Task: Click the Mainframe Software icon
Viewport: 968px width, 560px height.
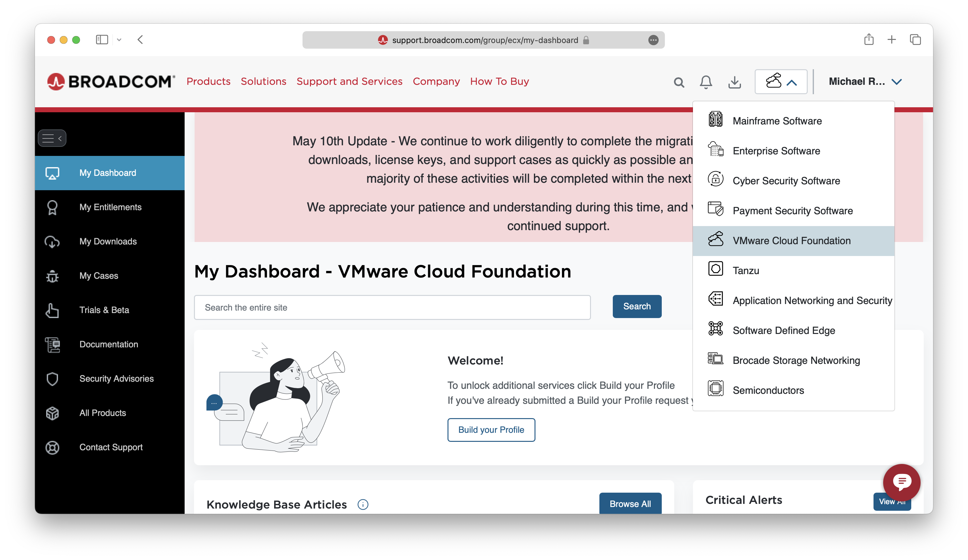Action: [x=715, y=119]
